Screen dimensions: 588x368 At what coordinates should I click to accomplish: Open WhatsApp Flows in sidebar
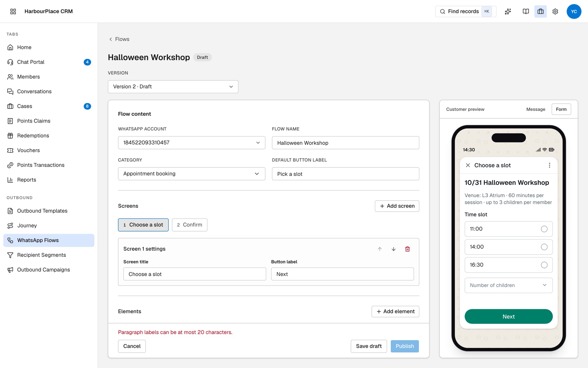pyautogui.click(x=49, y=240)
